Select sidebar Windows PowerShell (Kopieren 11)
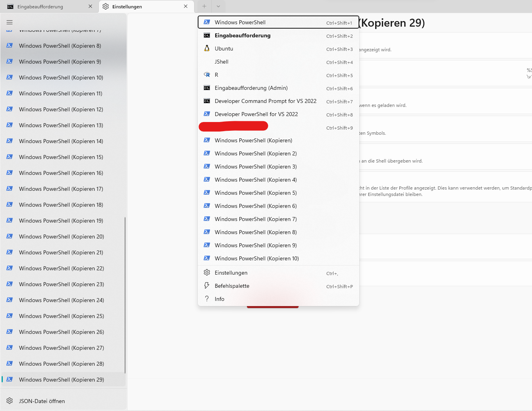 point(64,93)
